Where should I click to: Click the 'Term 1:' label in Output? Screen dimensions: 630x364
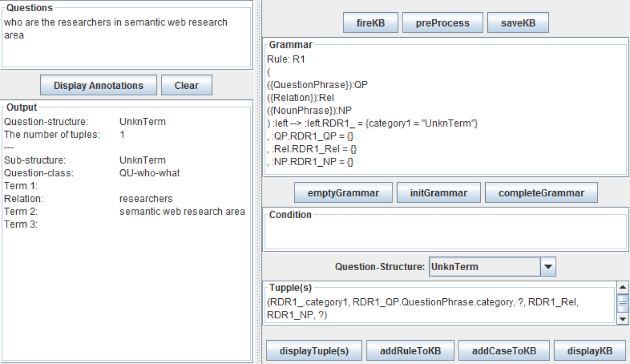[x=20, y=186]
